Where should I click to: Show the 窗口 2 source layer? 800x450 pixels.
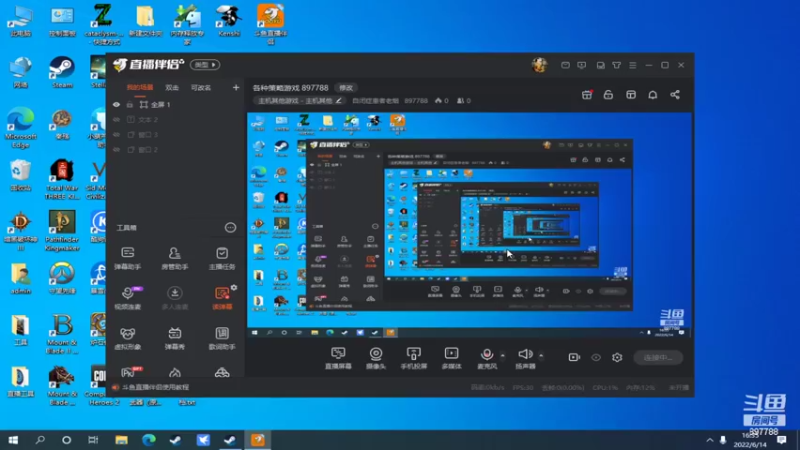[116, 149]
